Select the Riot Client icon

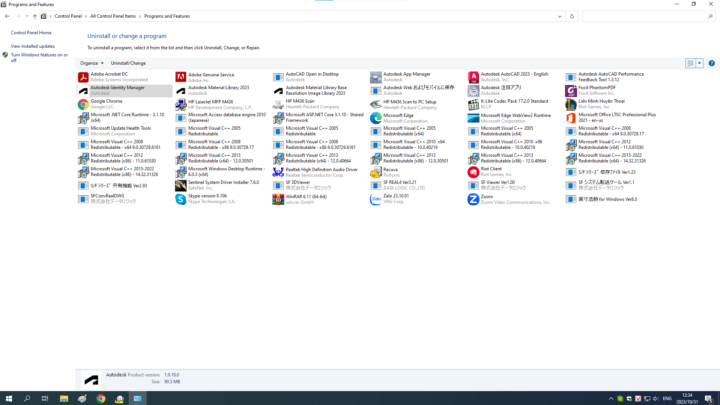473,172
